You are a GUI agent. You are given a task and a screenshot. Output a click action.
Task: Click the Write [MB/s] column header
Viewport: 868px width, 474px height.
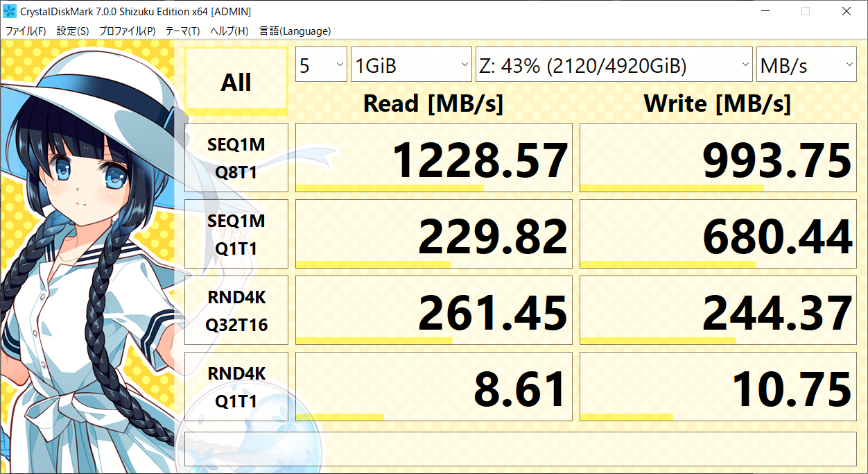718,103
